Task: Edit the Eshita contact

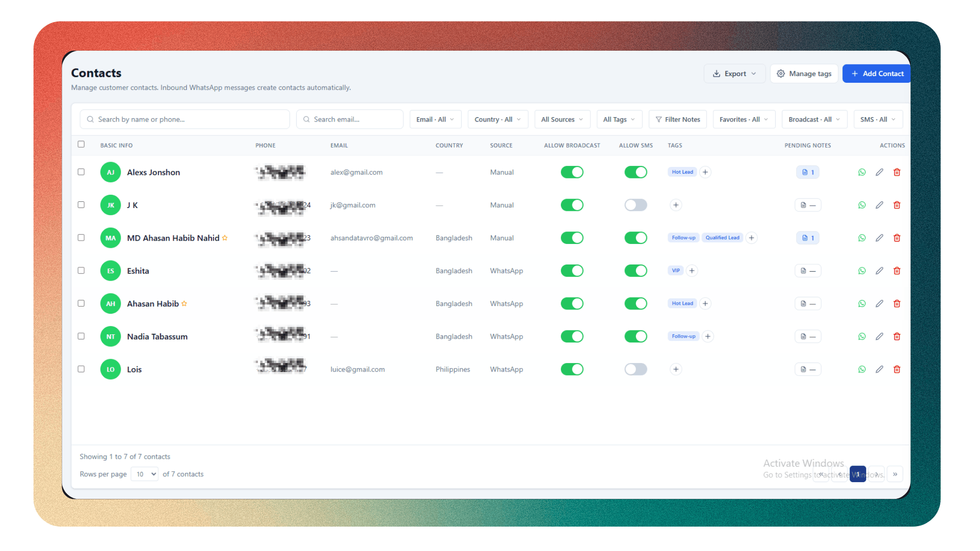Action: 880,271
